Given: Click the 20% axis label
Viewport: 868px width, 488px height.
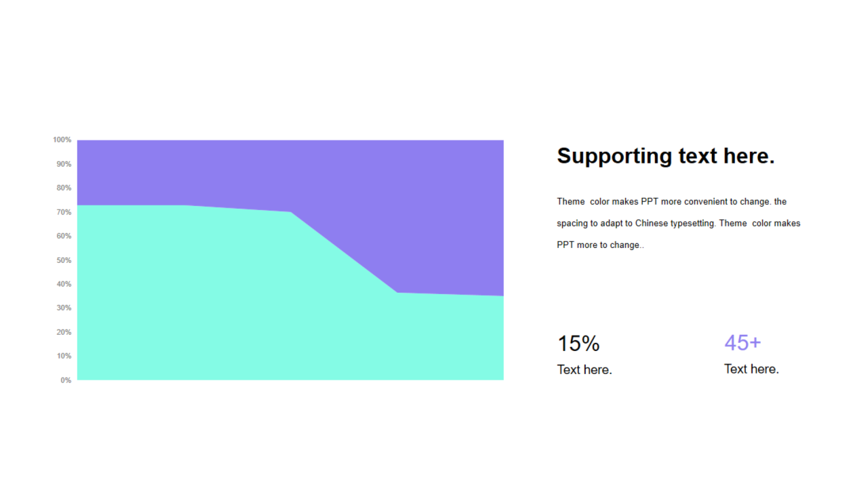Looking at the screenshot, I should (64, 332).
